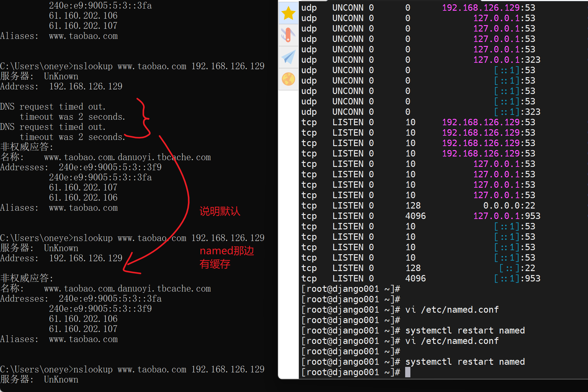
Task: Open the Tools Swiss-knife sidebar tab
Action: 288,35
